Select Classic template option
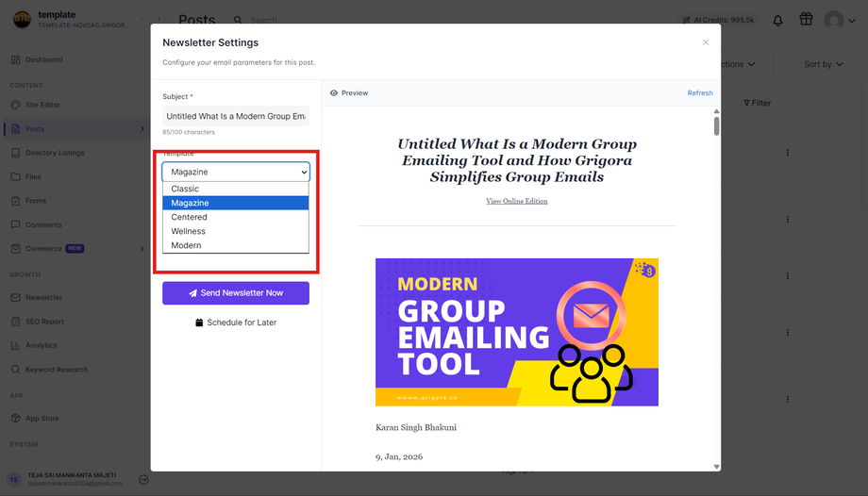 coord(235,189)
